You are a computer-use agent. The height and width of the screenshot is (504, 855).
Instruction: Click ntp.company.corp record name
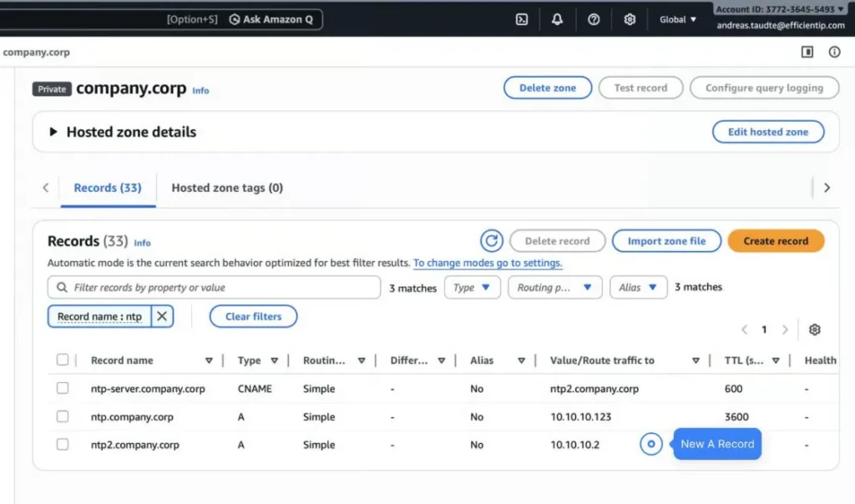[132, 417]
